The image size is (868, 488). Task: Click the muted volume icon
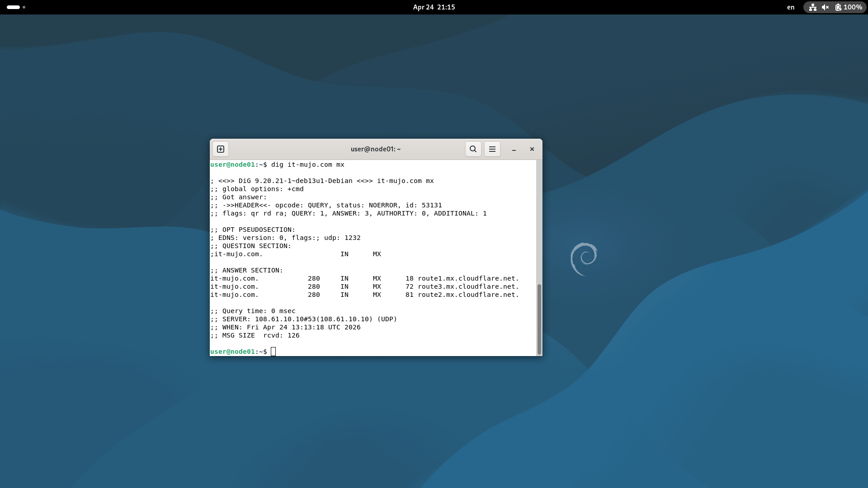pyautogui.click(x=826, y=7)
